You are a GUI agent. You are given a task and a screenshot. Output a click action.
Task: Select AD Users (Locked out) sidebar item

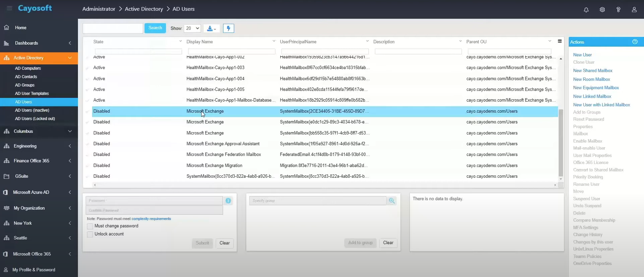coord(35,119)
